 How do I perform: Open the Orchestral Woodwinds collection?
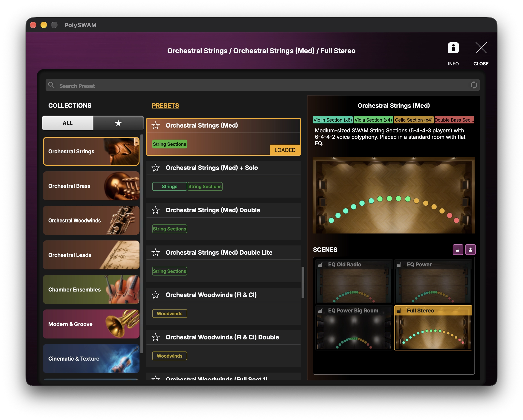tap(91, 220)
